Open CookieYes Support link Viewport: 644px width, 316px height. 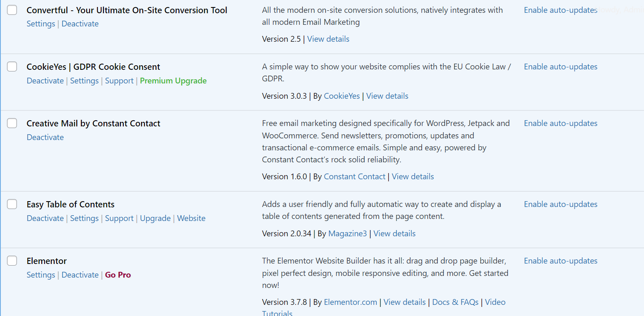(x=119, y=81)
